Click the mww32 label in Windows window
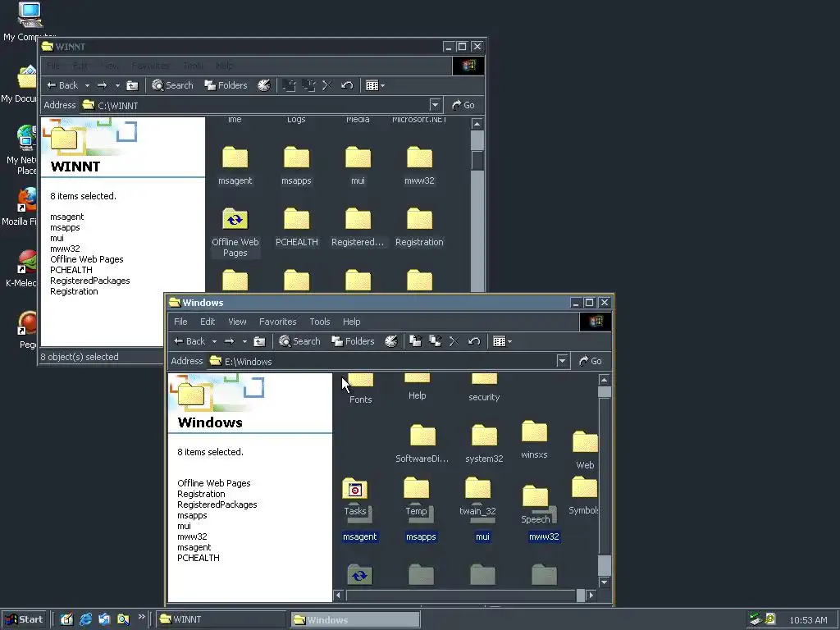The width and height of the screenshot is (840, 630). tap(544, 536)
